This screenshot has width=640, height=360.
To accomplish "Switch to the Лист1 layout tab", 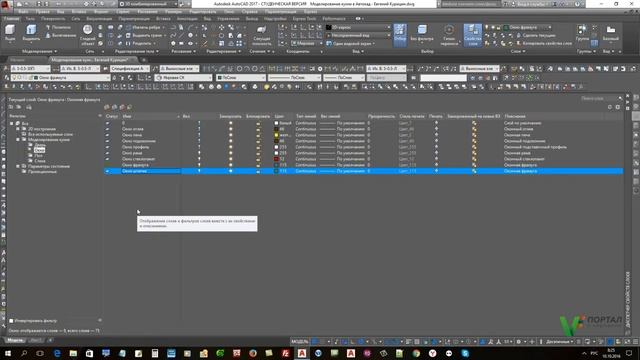I will tap(36, 340).
